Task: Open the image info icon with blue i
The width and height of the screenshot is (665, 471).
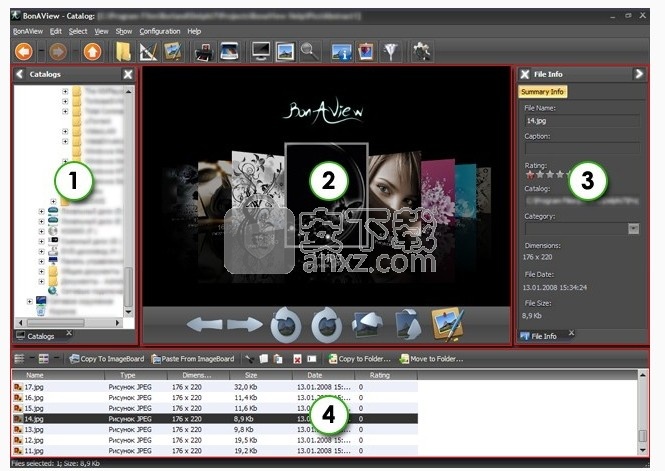Action: click(x=341, y=52)
